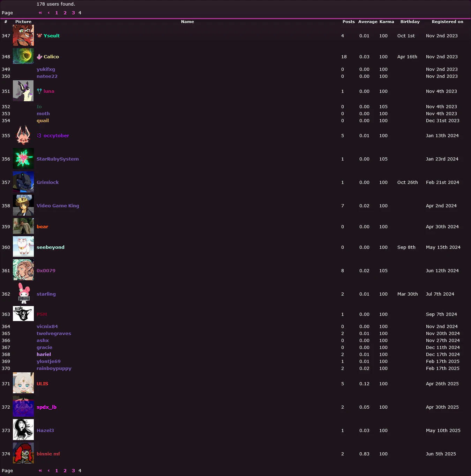The width and height of the screenshot is (471, 476).
Task: Open the spdx_lb user profile
Action: (x=46, y=407)
